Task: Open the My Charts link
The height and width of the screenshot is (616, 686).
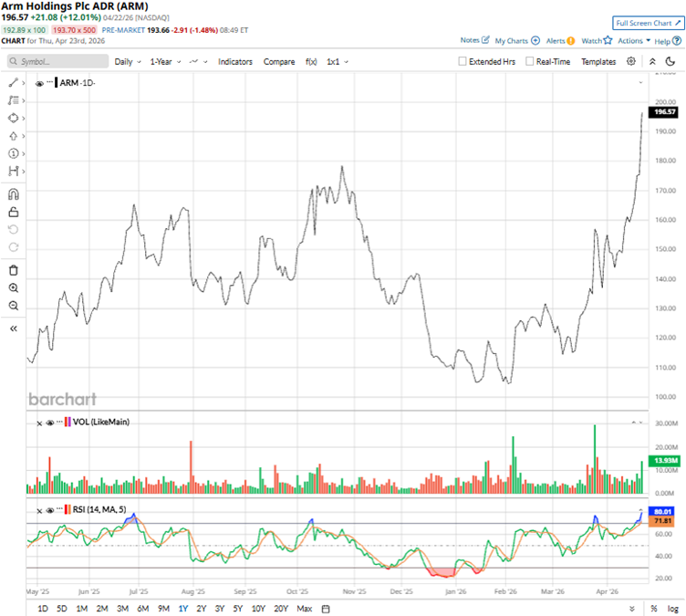Action: (516, 41)
